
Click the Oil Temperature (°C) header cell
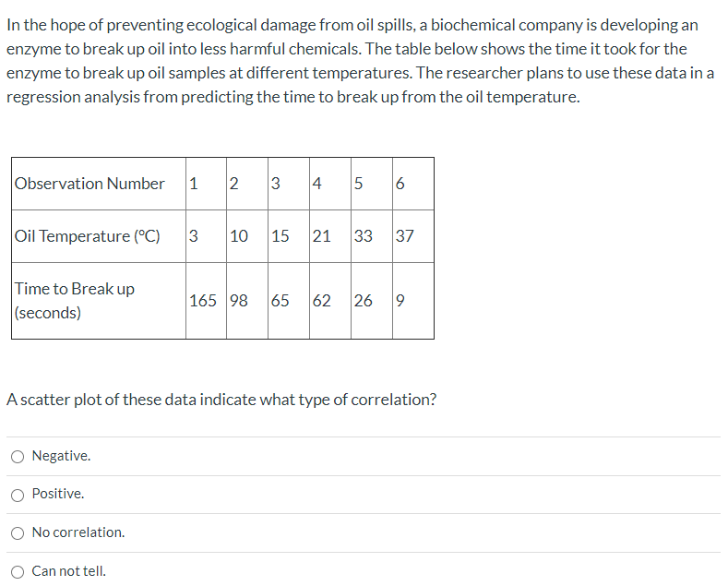coord(87,236)
